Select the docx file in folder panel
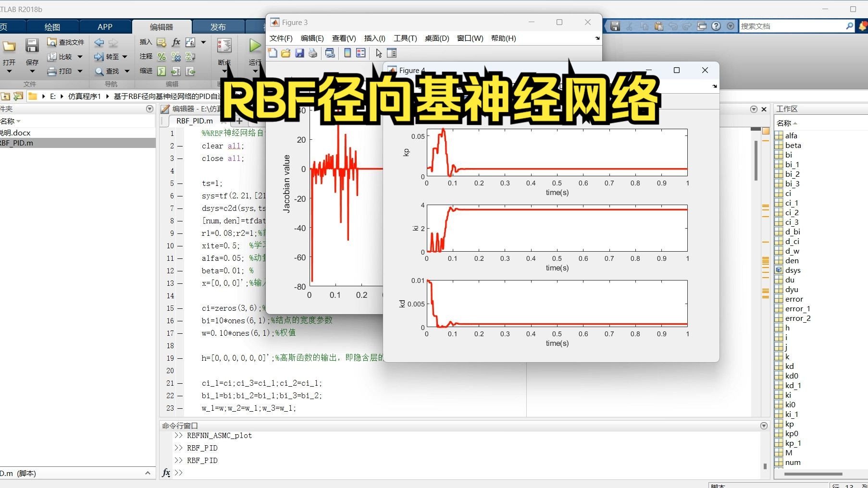The image size is (868, 488). point(77,133)
